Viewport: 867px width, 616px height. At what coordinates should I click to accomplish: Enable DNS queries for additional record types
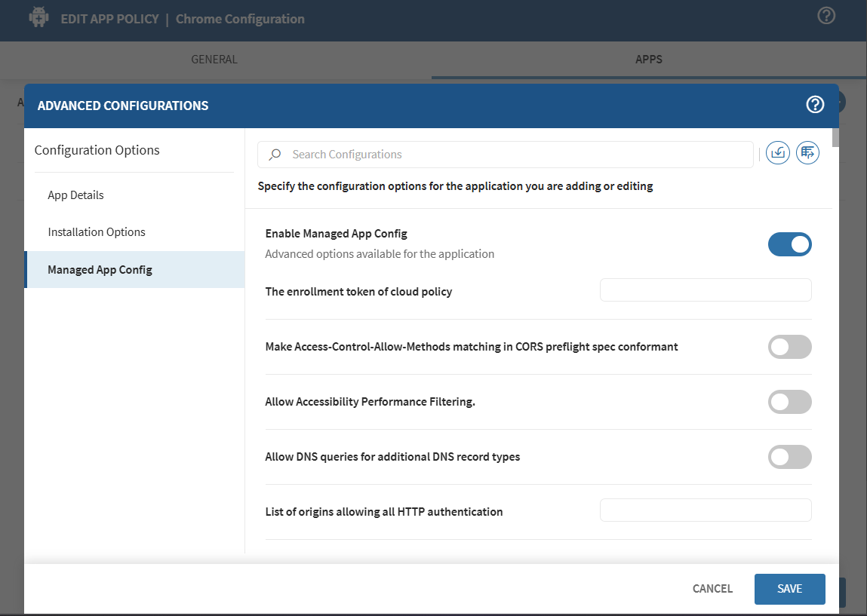pos(790,457)
